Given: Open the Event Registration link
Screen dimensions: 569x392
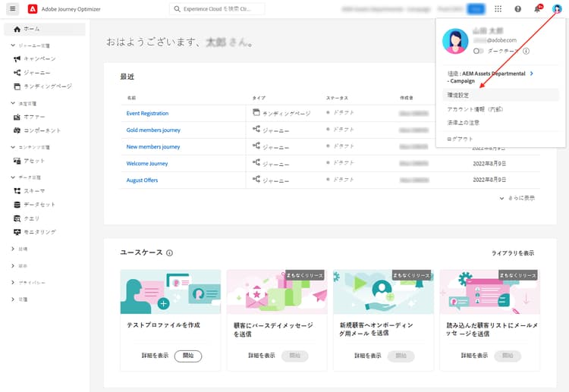Looking at the screenshot, I should point(147,114).
